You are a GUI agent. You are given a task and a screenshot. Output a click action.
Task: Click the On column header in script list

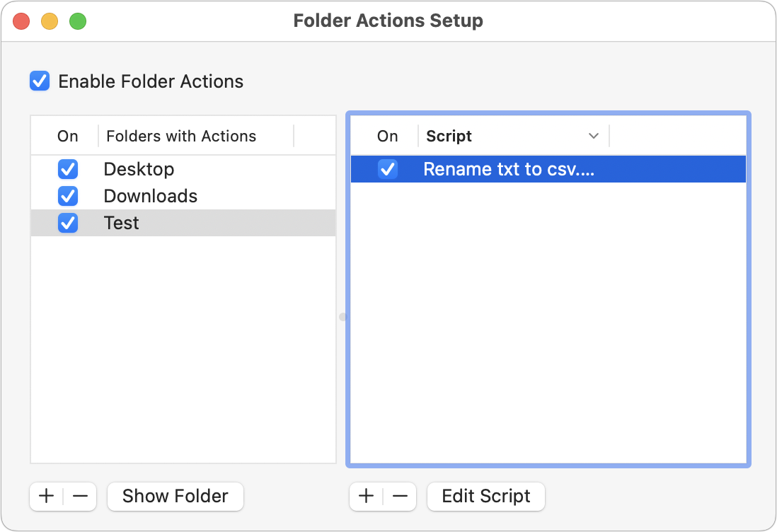tap(387, 136)
